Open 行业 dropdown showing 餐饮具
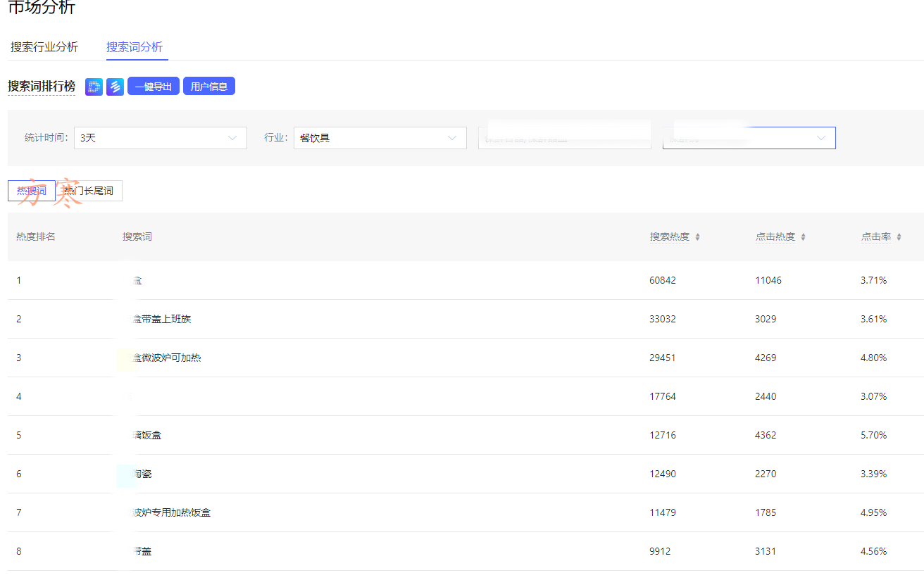Image resolution: width=924 pixels, height=580 pixels. click(380, 138)
